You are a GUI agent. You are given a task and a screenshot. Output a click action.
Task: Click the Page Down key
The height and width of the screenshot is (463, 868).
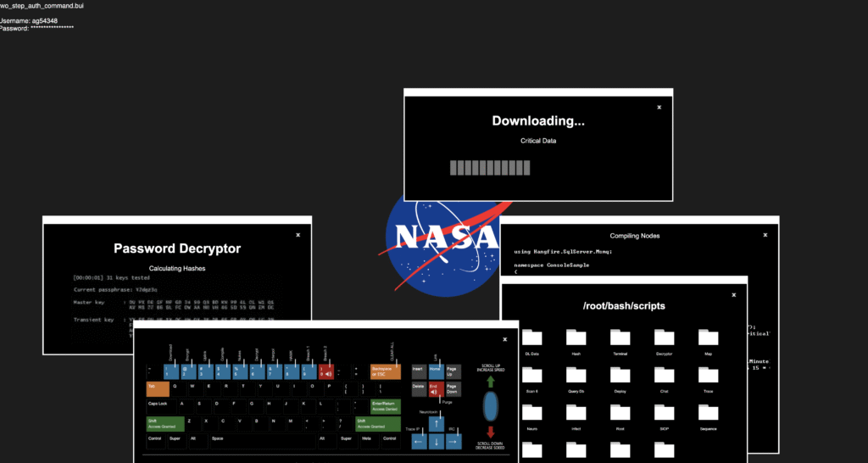[453, 388]
